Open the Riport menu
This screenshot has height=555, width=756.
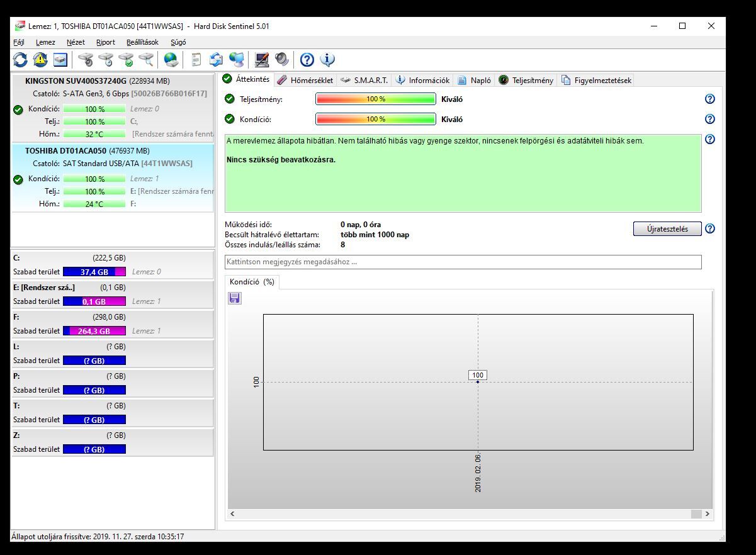click(x=106, y=42)
